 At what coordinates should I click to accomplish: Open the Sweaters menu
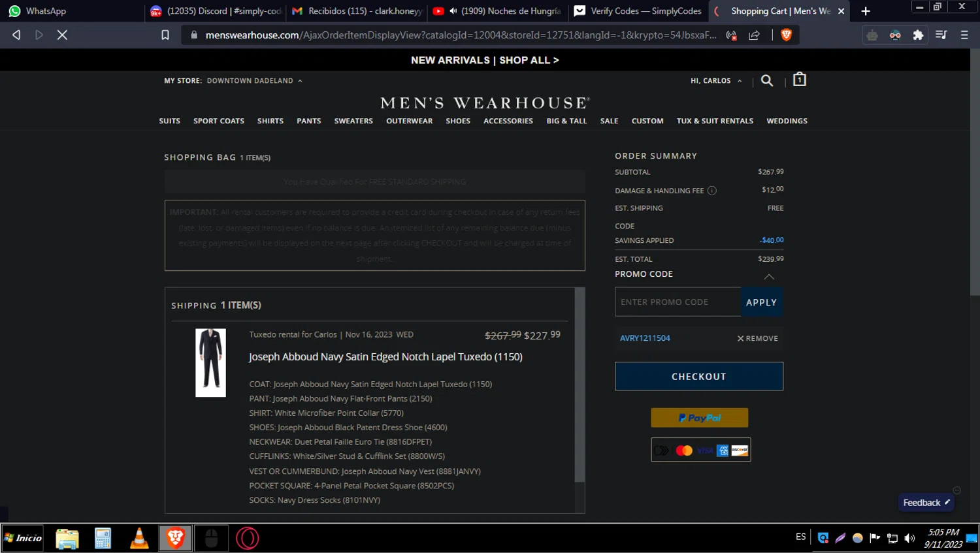[353, 121]
